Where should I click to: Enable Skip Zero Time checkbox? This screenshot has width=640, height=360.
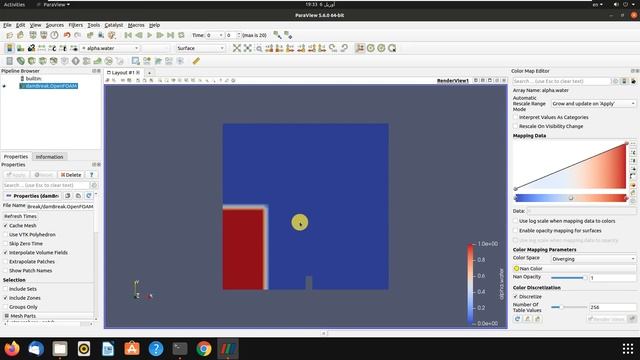click(6, 244)
